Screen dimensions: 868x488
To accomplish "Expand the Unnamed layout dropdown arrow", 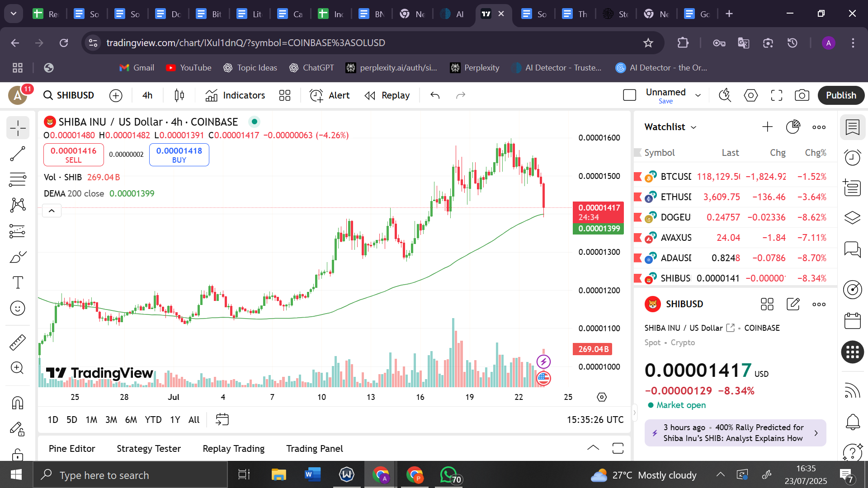I will coord(698,95).
